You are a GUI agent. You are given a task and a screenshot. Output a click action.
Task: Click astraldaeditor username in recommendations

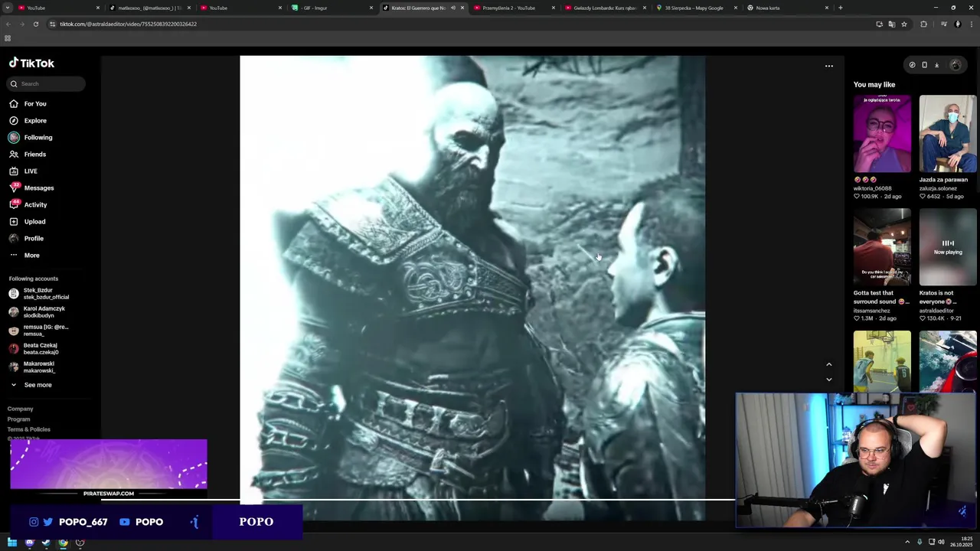[936, 311]
